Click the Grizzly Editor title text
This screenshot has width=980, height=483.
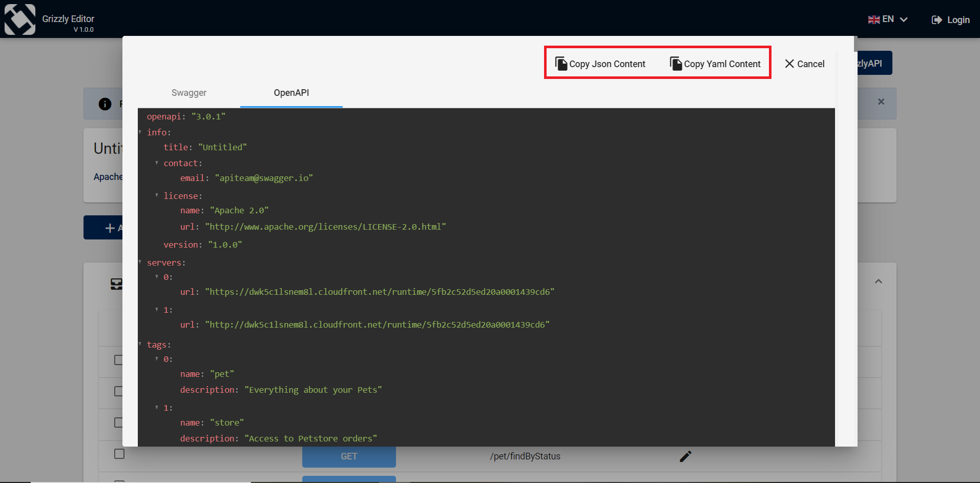click(x=68, y=18)
